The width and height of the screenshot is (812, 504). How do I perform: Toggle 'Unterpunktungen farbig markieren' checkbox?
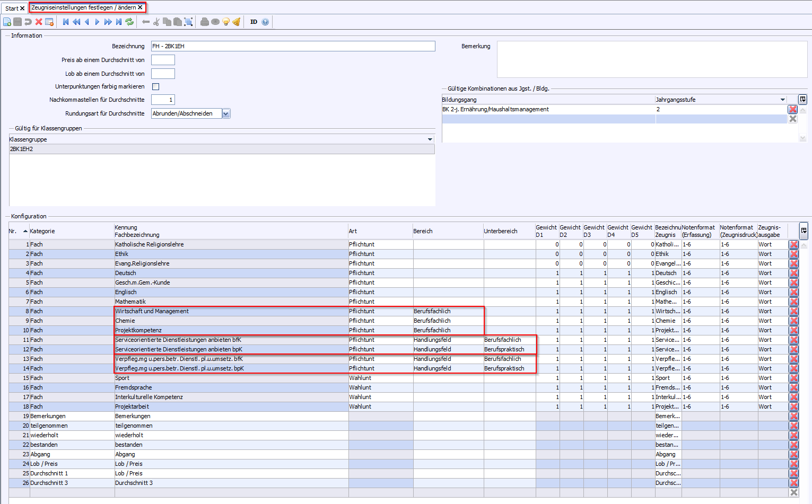(156, 86)
